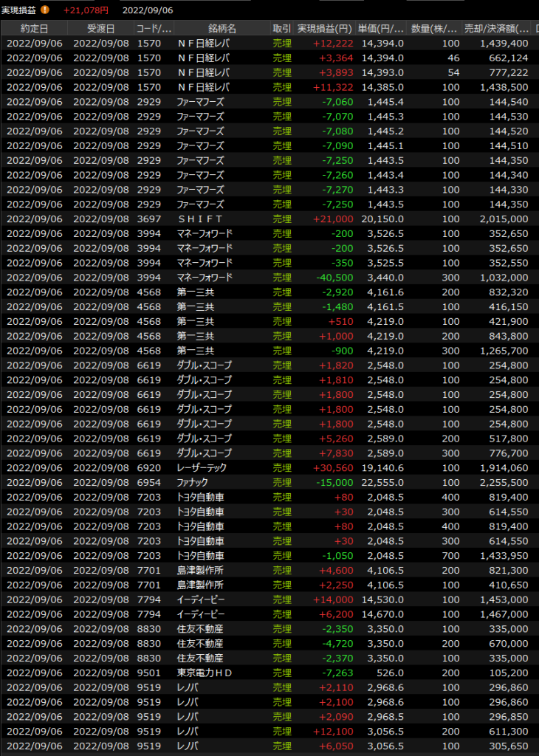
Task: Sort by the 約定日 column header
Action: coord(34,29)
